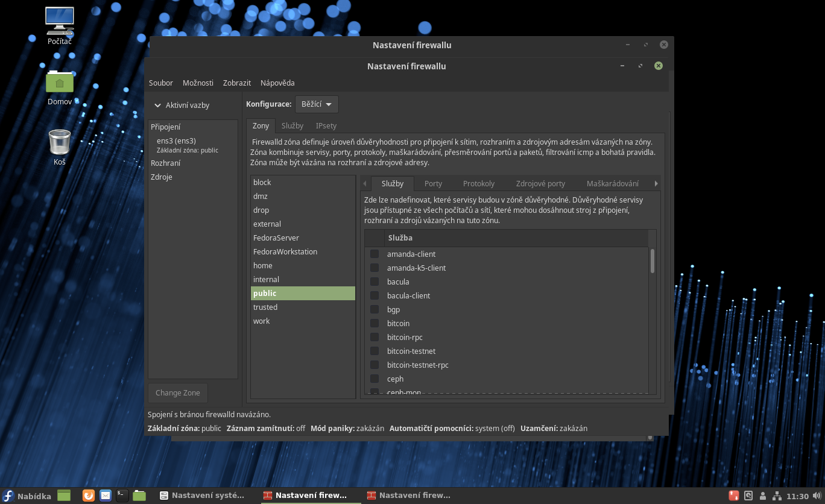825x504 pixels.
Task: Click the mail client panel icon
Action: [x=106, y=496]
